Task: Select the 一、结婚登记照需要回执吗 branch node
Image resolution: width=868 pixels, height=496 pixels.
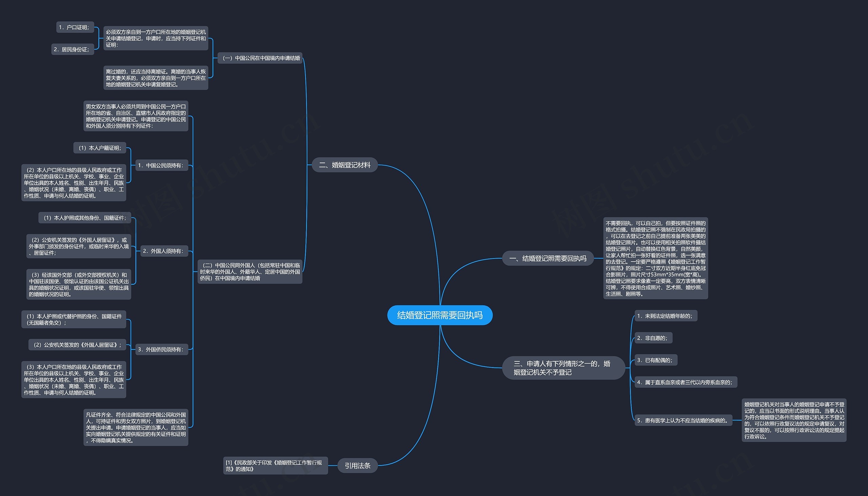Action: pyautogui.click(x=547, y=258)
